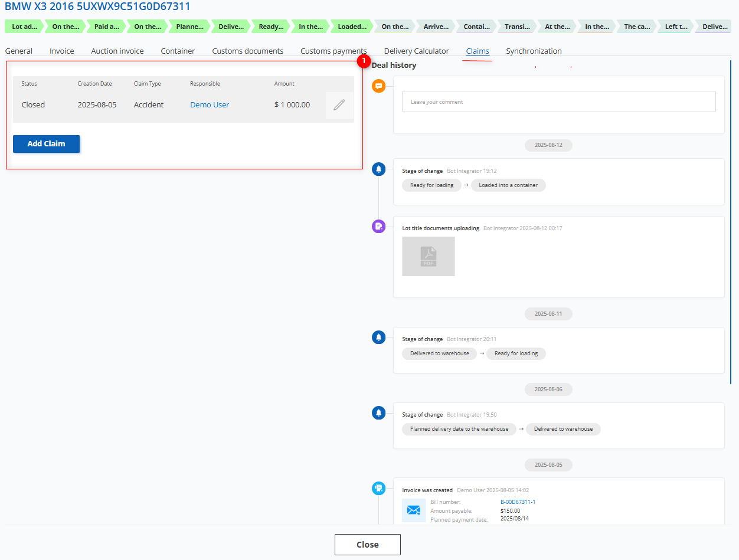Image resolution: width=739 pixels, height=560 pixels.
Task: Click 'Planned delivery date to the warehouse' chip
Action: pyautogui.click(x=459, y=429)
